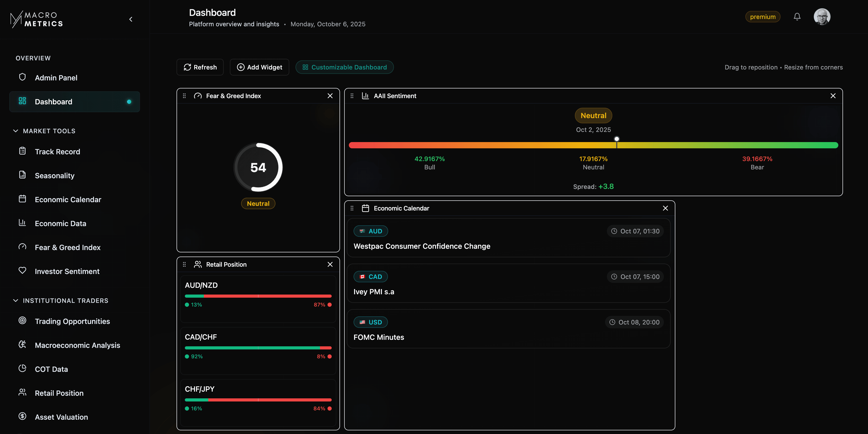Go to Macroeconomic Analysis page
Viewport: 868px width, 434px height.
(x=77, y=346)
